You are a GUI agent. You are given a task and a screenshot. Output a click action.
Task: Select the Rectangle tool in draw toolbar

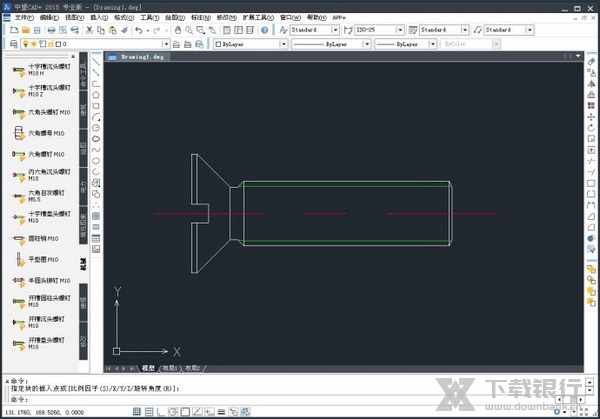[x=96, y=106]
